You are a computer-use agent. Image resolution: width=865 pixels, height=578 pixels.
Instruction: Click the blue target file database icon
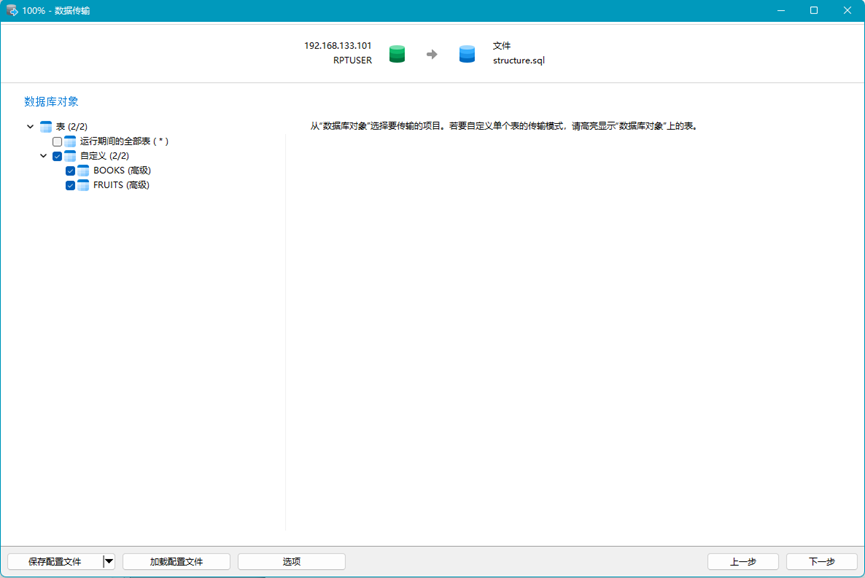[x=467, y=53]
